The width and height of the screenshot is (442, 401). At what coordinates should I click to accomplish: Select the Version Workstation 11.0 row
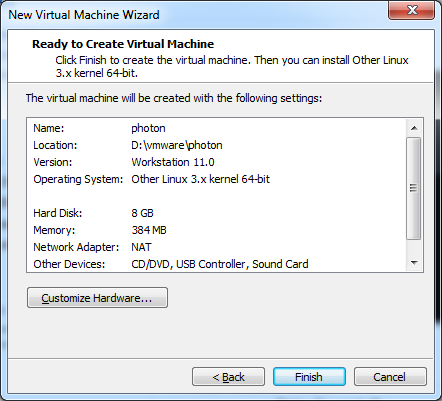pos(217,162)
